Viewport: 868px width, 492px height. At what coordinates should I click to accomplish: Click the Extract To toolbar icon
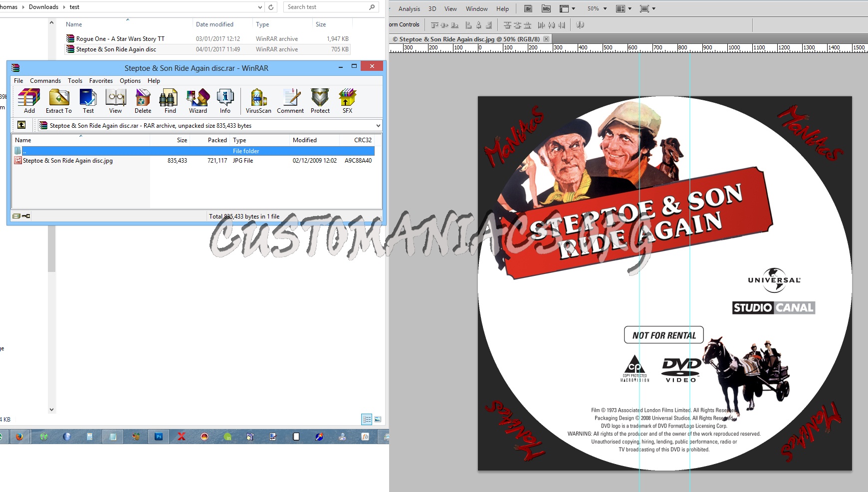click(x=59, y=101)
